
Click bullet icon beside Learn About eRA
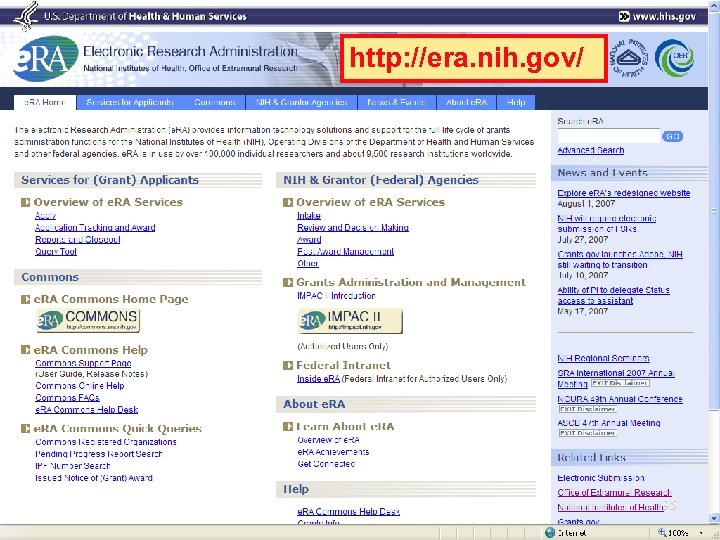(x=288, y=427)
